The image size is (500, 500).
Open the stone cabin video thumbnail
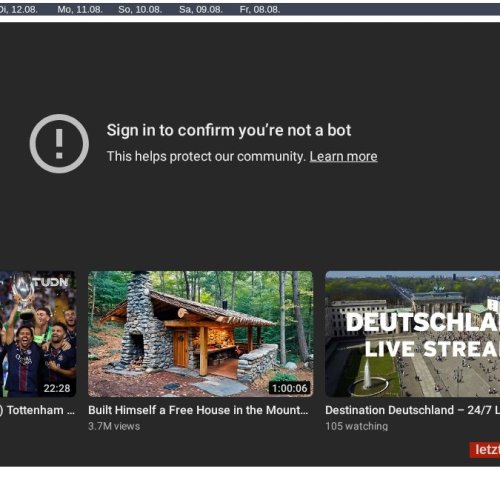point(201,334)
